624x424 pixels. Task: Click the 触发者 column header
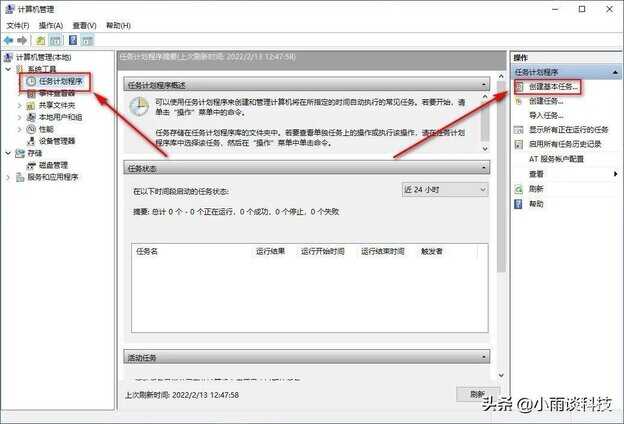(x=432, y=252)
